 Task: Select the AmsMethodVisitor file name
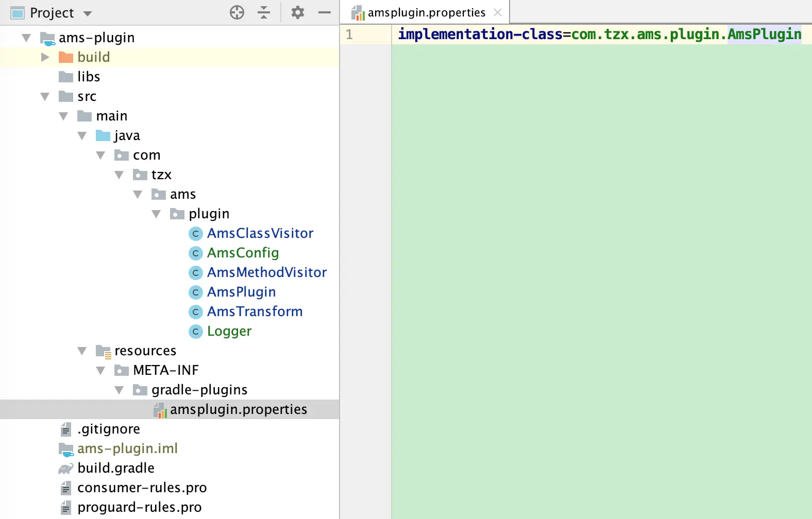(x=267, y=272)
